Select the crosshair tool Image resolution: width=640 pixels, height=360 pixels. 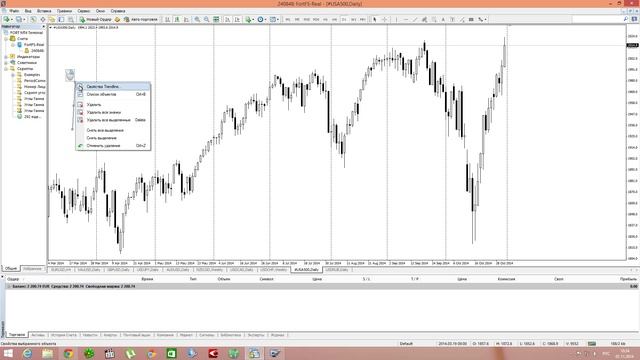coord(384,19)
